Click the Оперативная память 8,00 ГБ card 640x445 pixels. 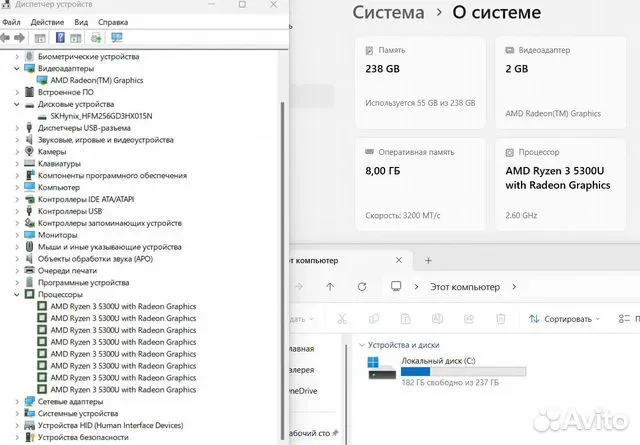(420, 185)
